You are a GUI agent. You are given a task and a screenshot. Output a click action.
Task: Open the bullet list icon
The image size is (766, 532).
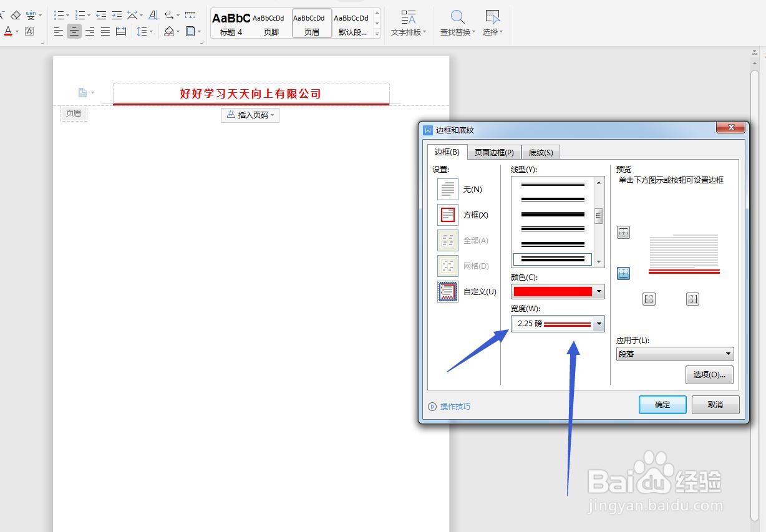(60, 16)
